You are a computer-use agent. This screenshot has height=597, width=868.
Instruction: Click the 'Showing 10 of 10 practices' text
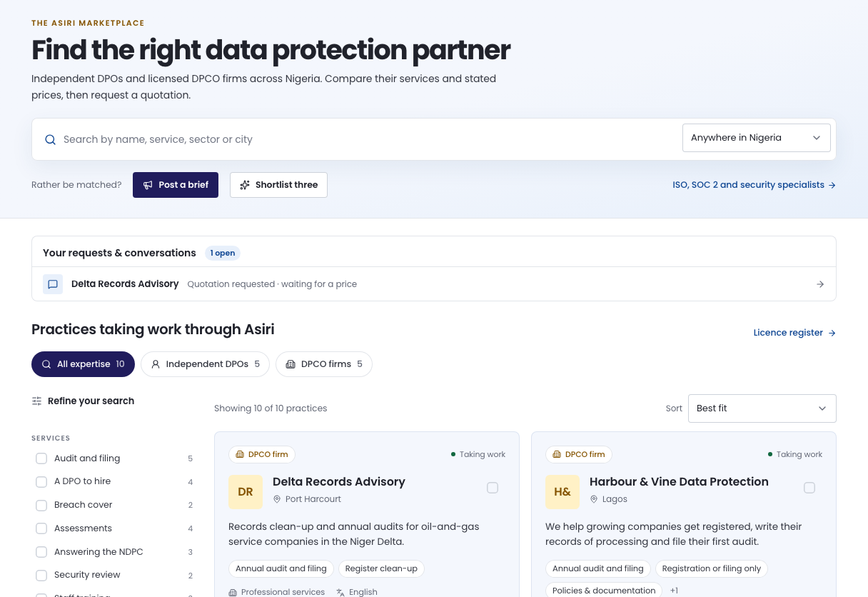[x=271, y=408]
